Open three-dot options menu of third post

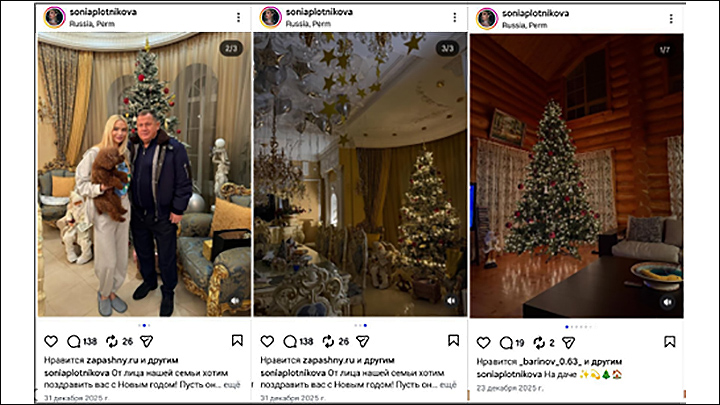(x=671, y=19)
